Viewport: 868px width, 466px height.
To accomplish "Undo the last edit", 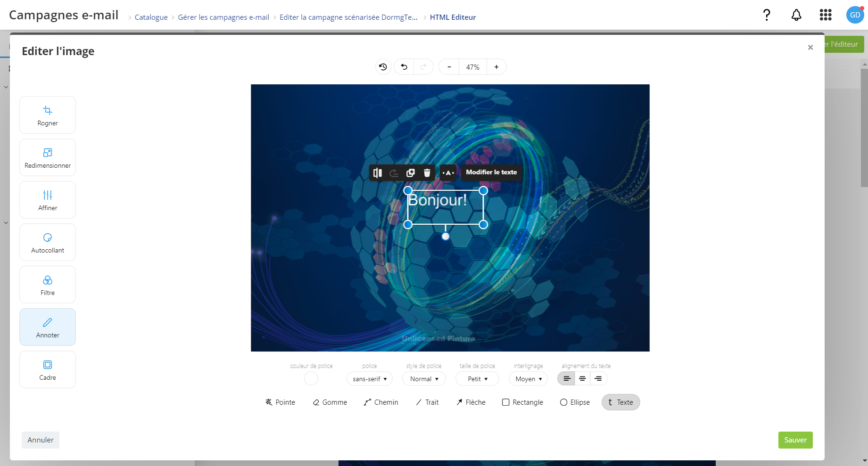I will (404, 67).
